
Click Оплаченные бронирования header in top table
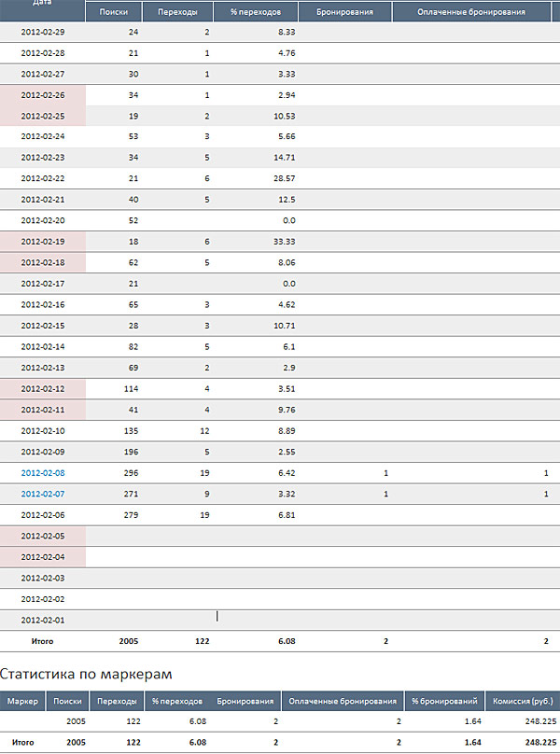[x=475, y=12]
